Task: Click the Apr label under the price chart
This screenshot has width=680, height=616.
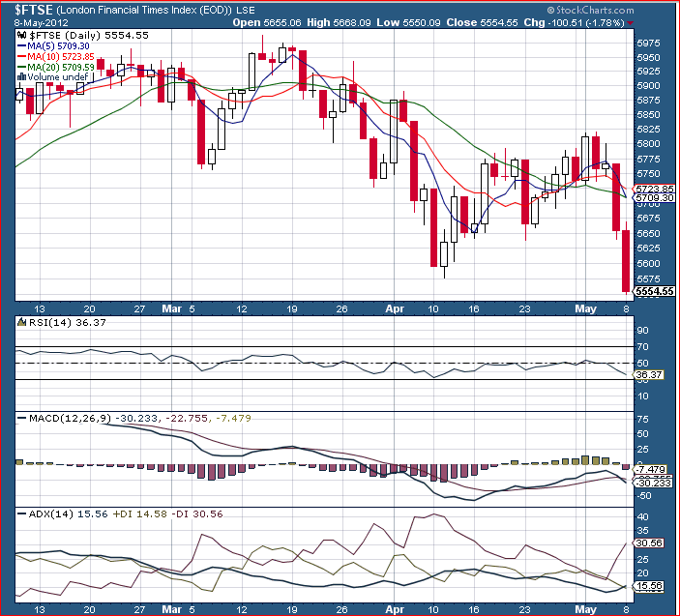Action: 395,308
